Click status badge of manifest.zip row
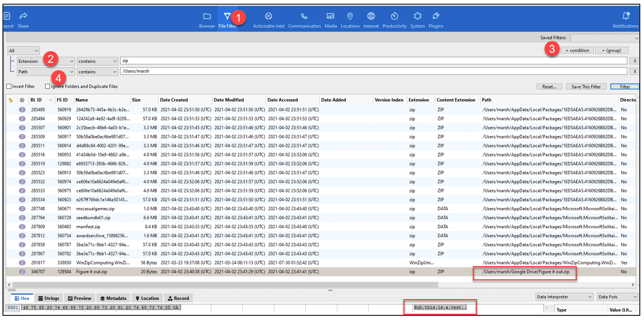Viewport: 644px width, 320px height. (x=22, y=227)
